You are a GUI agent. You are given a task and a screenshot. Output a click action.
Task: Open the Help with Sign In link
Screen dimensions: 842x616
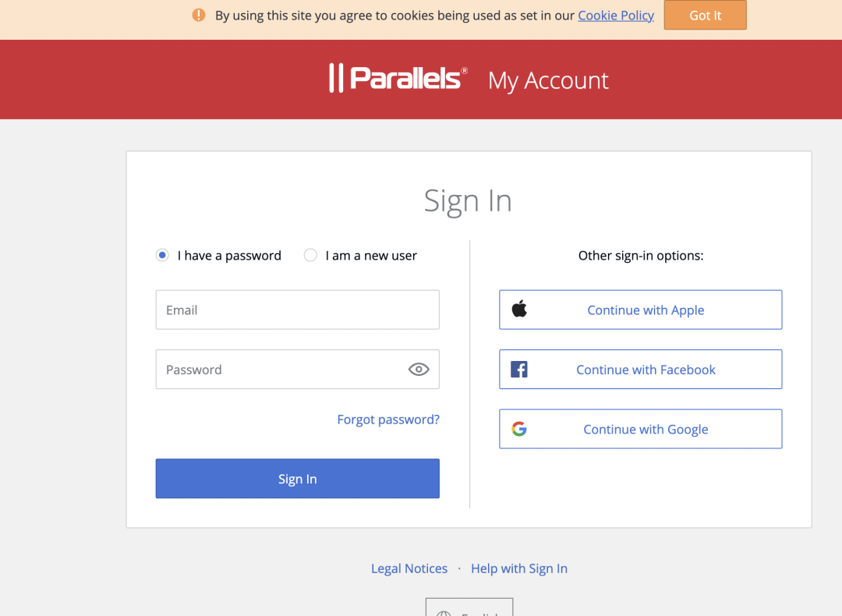[519, 568]
